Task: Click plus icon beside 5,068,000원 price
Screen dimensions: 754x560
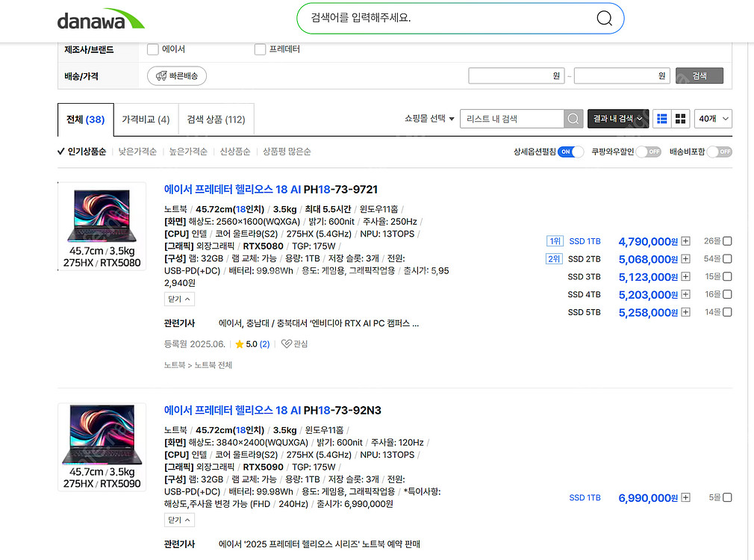Action: coord(686,259)
